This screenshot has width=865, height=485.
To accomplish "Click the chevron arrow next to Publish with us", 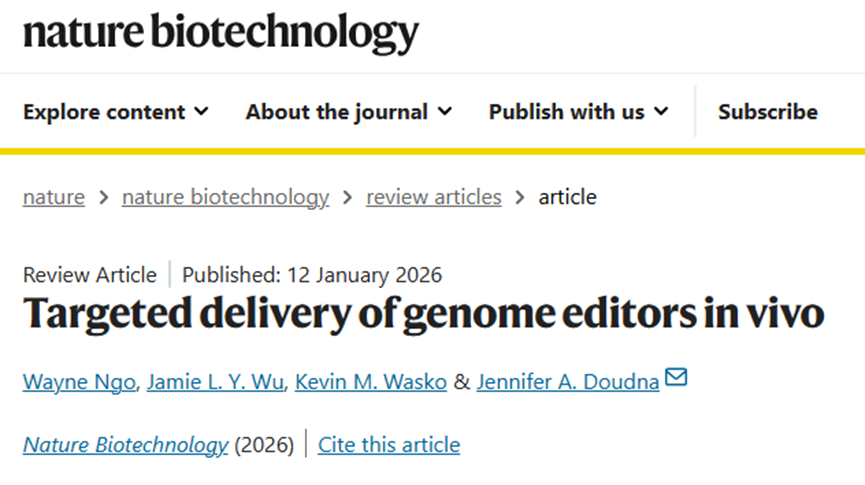I will tap(661, 111).
